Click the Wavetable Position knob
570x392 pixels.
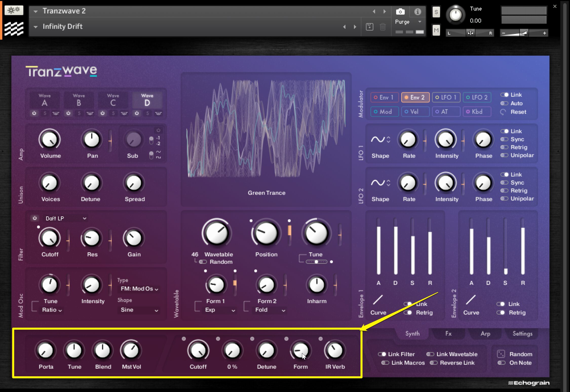click(266, 233)
